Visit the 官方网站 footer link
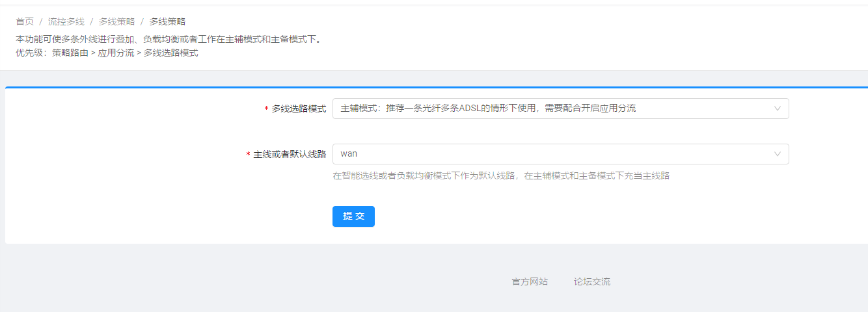 [530, 281]
